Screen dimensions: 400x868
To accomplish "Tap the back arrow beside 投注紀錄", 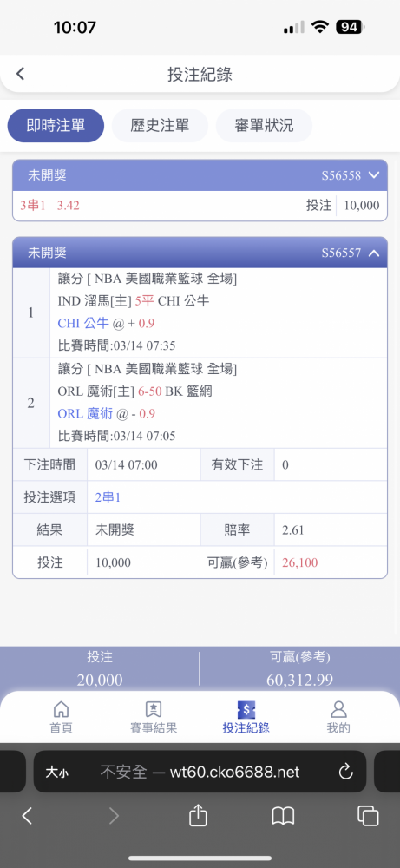I will point(21,74).
